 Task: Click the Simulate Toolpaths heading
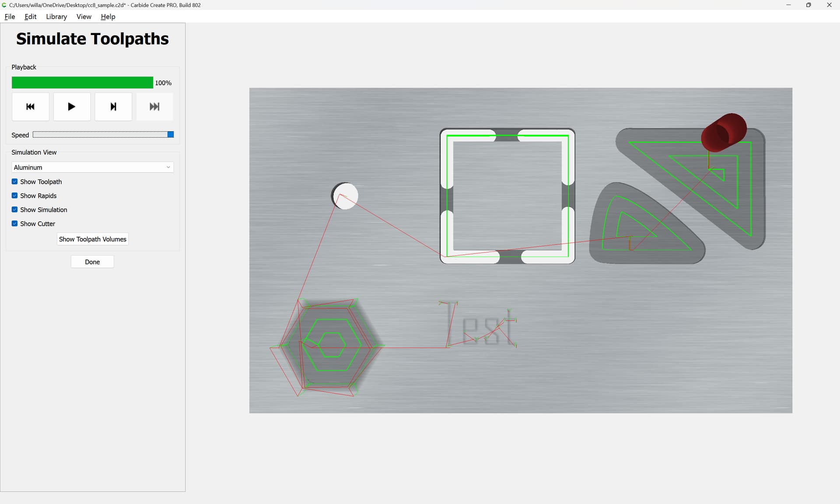[x=92, y=38]
